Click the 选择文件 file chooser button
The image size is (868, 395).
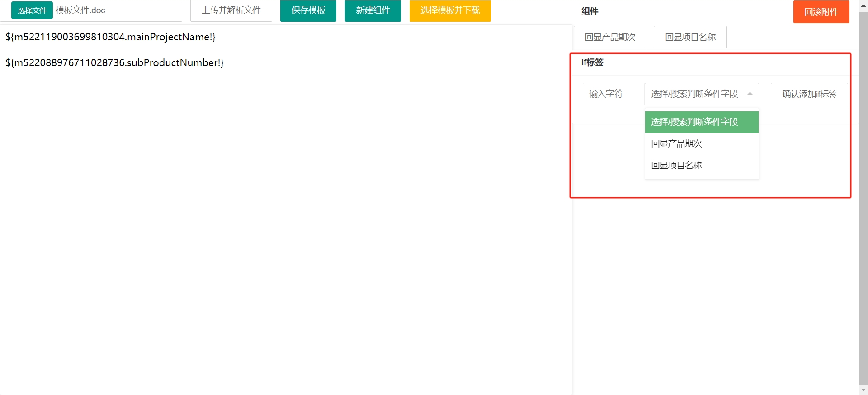[32, 10]
